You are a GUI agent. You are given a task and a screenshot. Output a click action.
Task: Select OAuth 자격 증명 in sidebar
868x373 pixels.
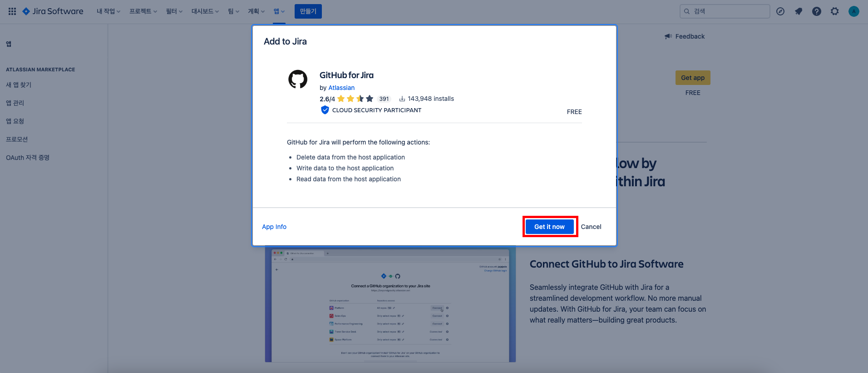point(28,158)
